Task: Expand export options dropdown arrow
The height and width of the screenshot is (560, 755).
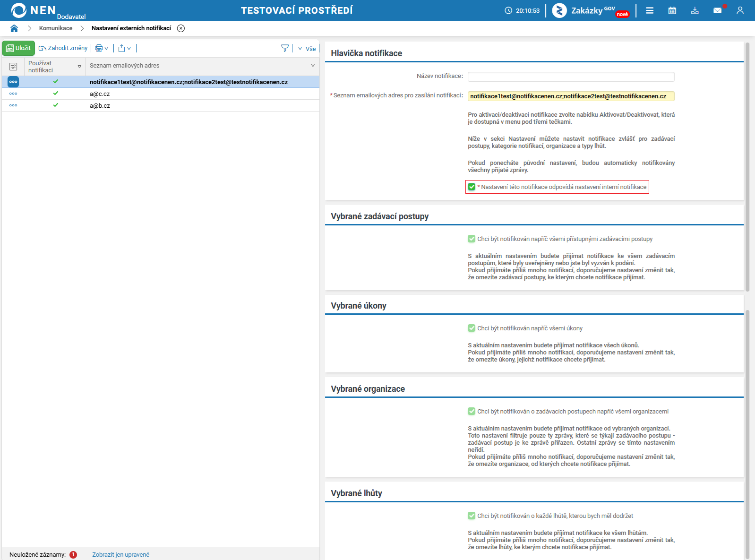Action: click(x=129, y=48)
